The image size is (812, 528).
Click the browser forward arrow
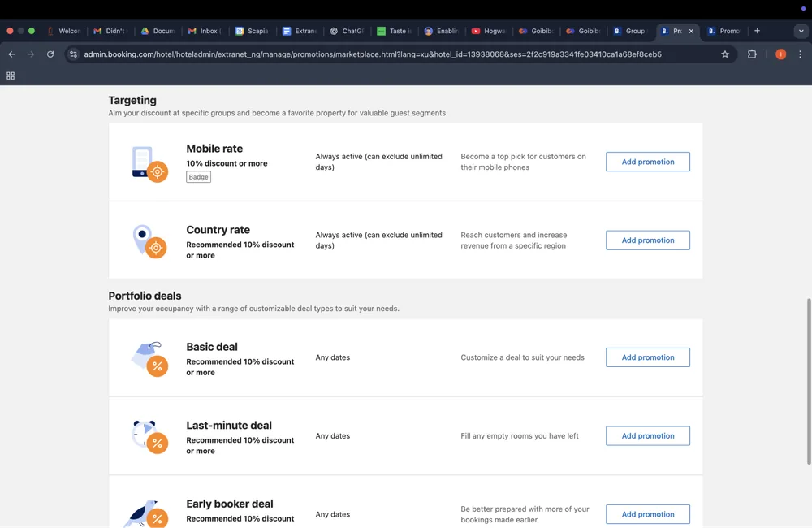tap(31, 54)
